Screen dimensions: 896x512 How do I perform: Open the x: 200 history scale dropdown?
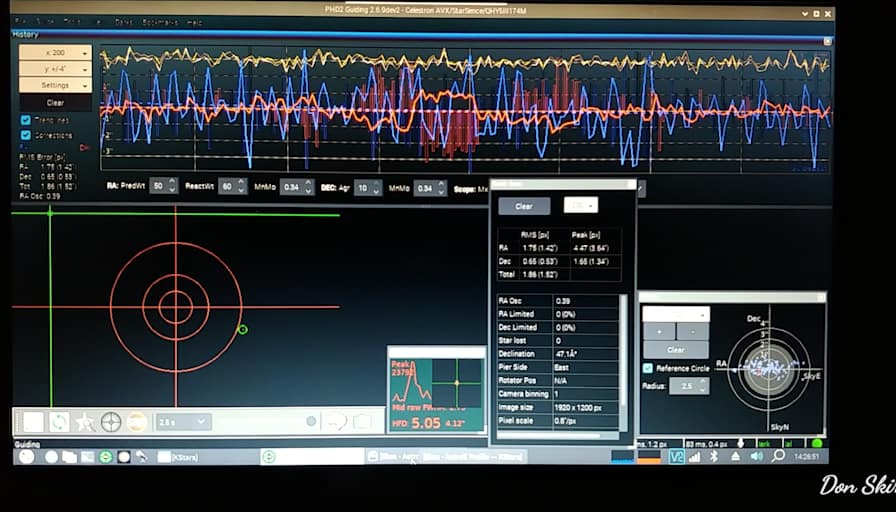pyautogui.click(x=55, y=53)
